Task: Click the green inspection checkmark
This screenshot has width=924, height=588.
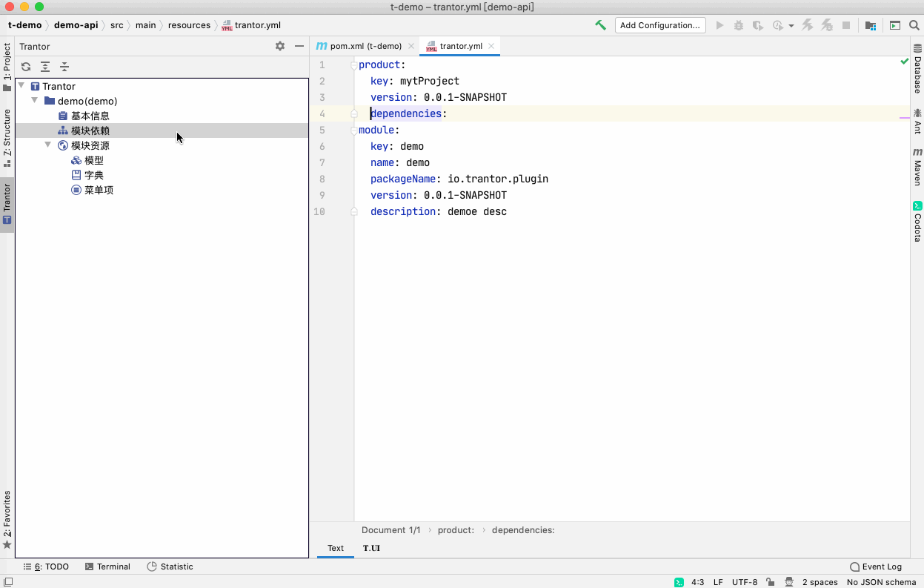Action: 904,62
